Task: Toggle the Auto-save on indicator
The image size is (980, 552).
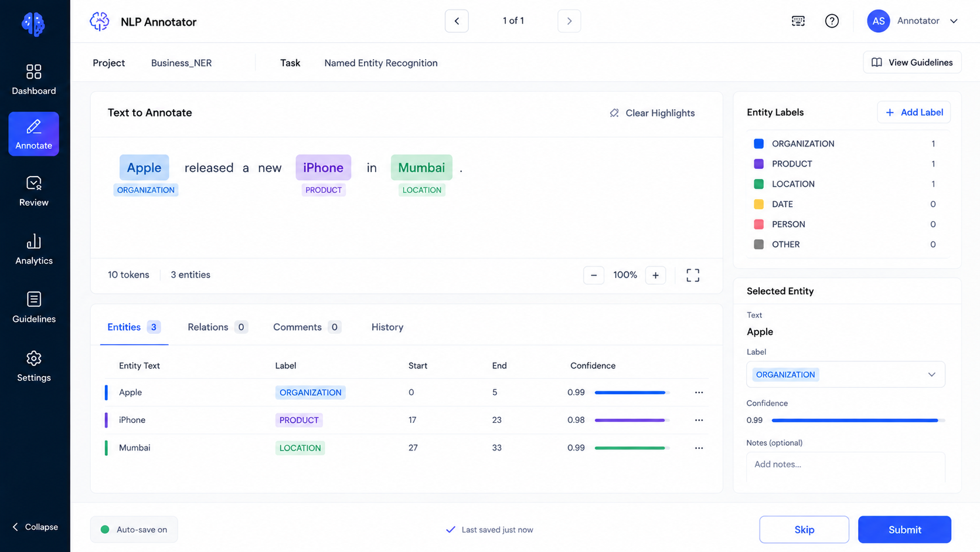Action: pyautogui.click(x=134, y=529)
